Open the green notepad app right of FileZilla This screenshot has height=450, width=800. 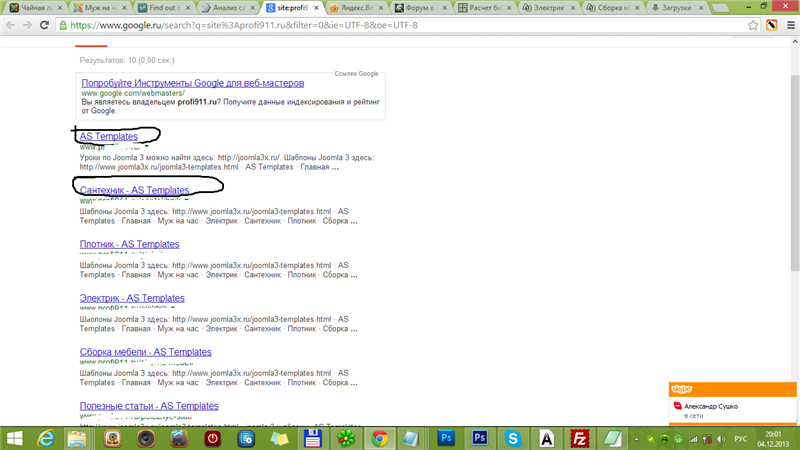pos(613,439)
